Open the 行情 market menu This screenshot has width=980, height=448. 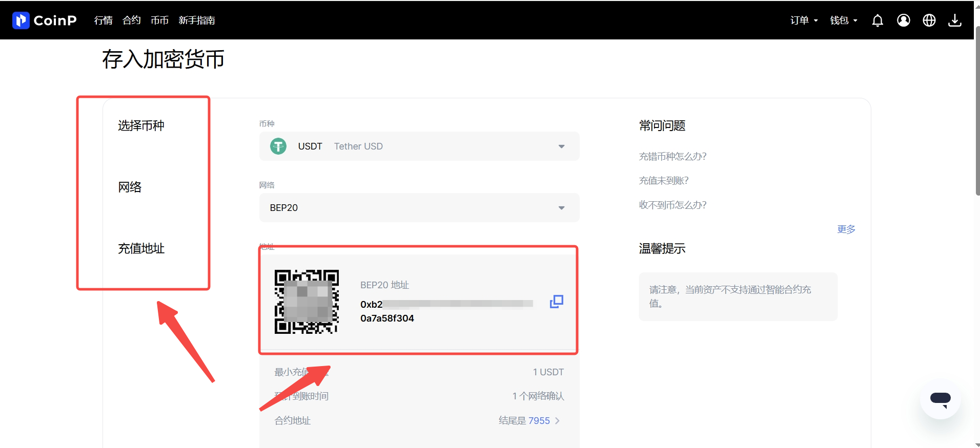click(x=104, y=20)
